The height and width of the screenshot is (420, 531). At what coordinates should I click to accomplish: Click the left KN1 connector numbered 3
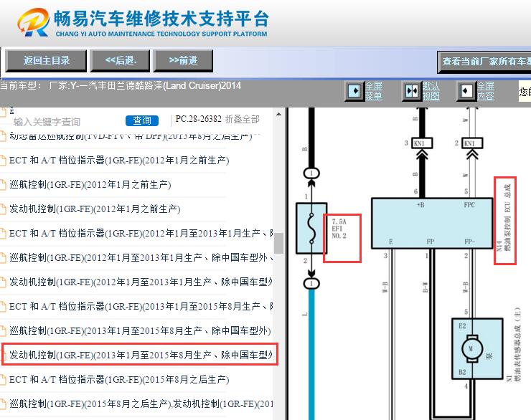click(x=423, y=143)
